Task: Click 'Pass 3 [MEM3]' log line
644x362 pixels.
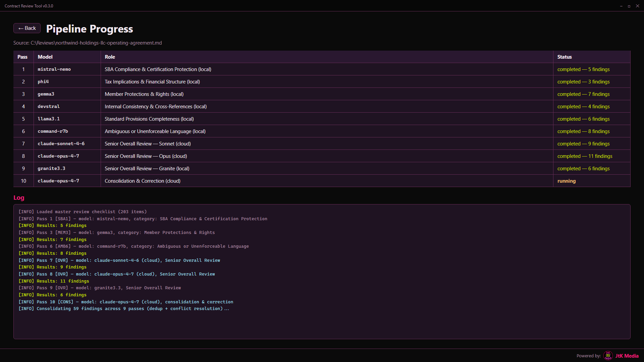Action: click(117, 233)
